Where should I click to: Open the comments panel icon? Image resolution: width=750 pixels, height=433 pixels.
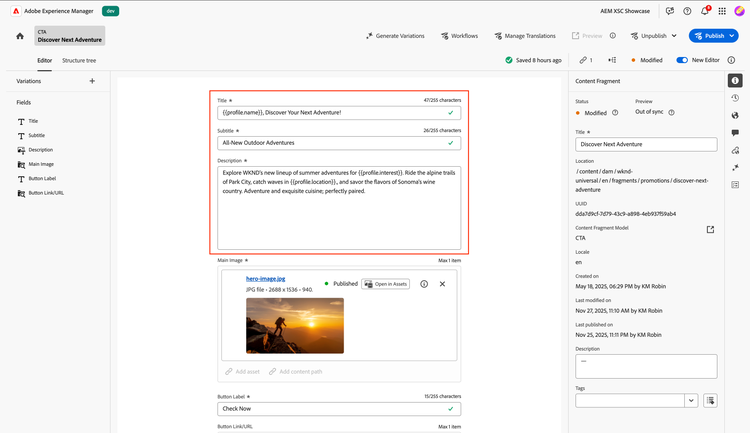point(735,132)
